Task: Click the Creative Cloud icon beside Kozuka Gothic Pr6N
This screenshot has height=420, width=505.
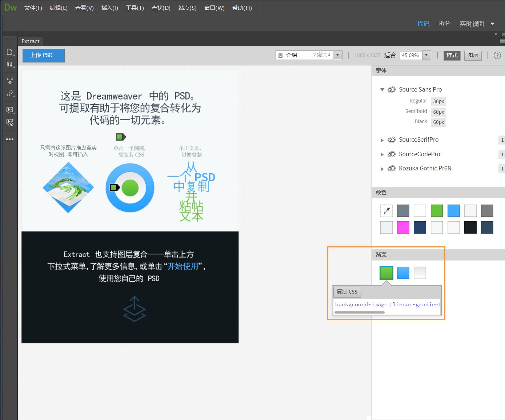Action: coord(392,168)
